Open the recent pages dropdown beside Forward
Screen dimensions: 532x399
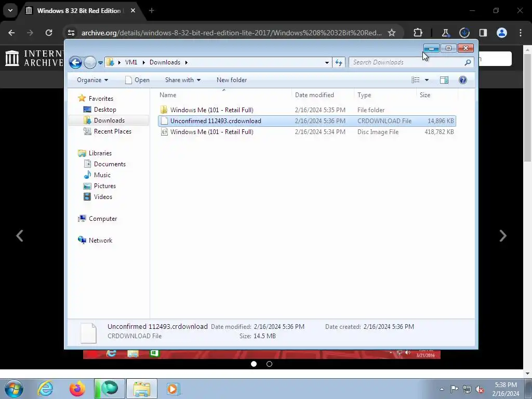point(100,63)
